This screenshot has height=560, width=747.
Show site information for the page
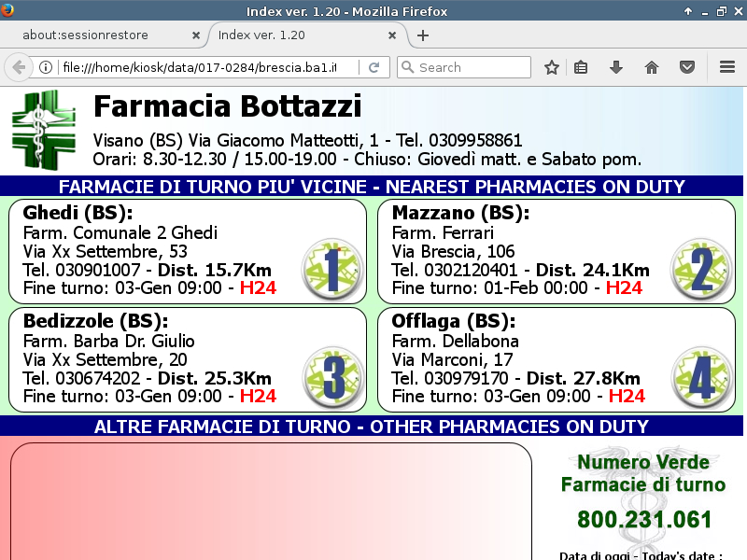tap(45, 67)
